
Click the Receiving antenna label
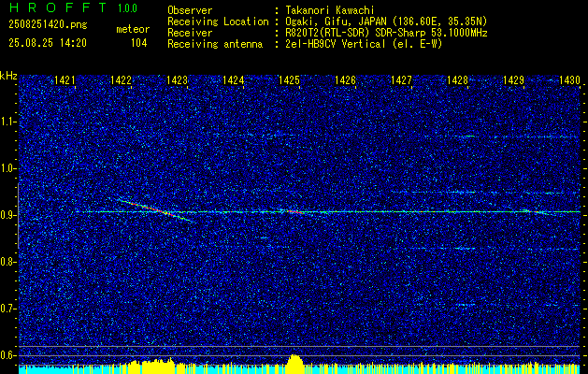(x=215, y=44)
